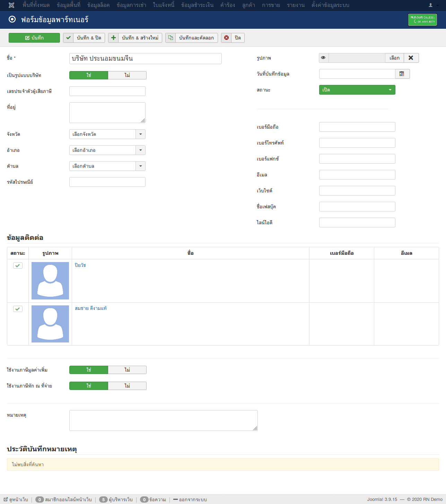Open contact link สมชาย ดีงามแท้
This screenshot has height=504, width=446.
[91, 308]
